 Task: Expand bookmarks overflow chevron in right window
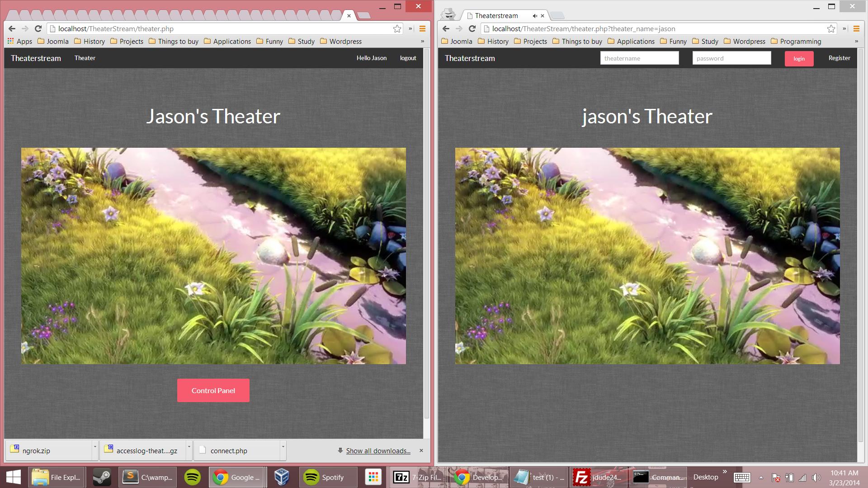(x=856, y=41)
